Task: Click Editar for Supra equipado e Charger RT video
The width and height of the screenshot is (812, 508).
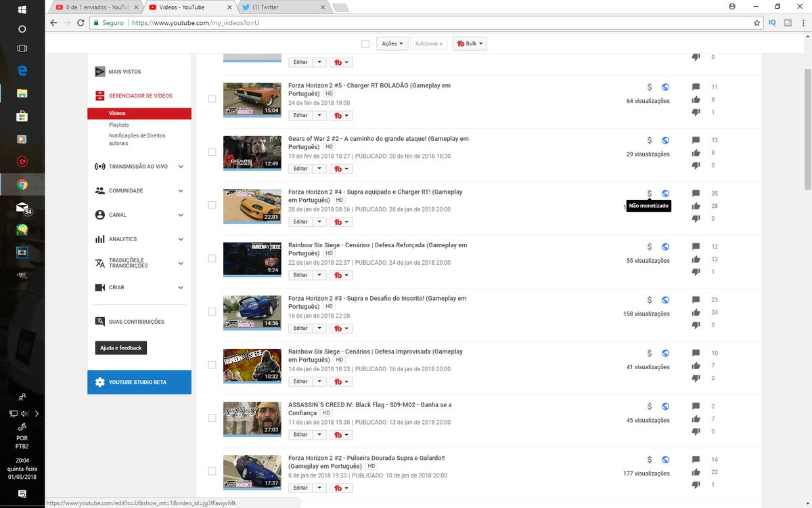Action: coord(300,221)
